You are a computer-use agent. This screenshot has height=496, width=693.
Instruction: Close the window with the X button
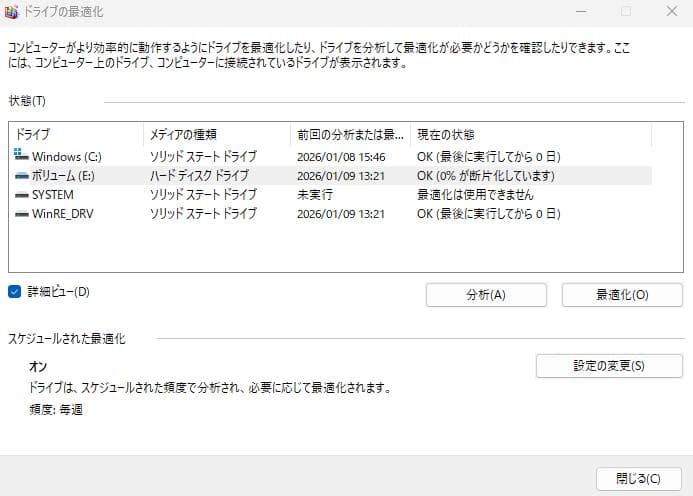tap(672, 11)
